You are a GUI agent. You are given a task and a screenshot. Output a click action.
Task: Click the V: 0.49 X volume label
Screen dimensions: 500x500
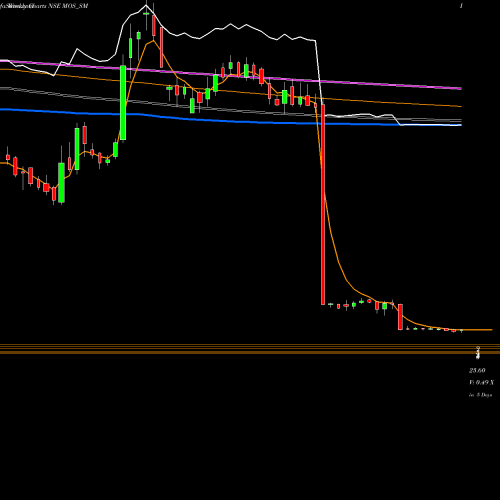[481, 382]
